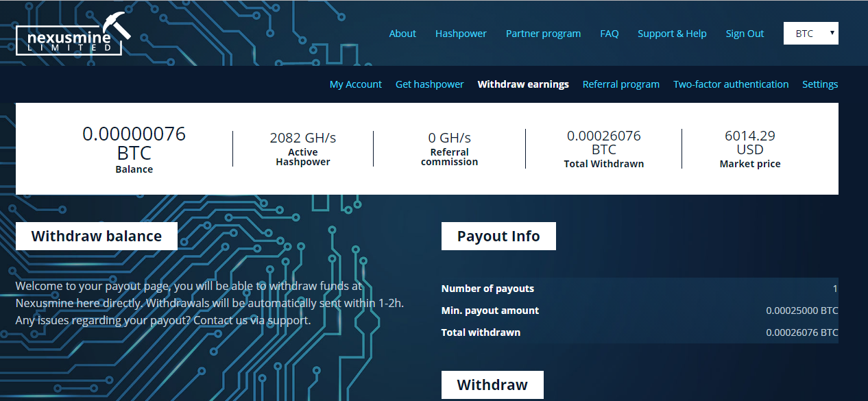Click the 2082 GH/s active hashpower value
The height and width of the screenshot is (401, 868).
coord(303,138)
